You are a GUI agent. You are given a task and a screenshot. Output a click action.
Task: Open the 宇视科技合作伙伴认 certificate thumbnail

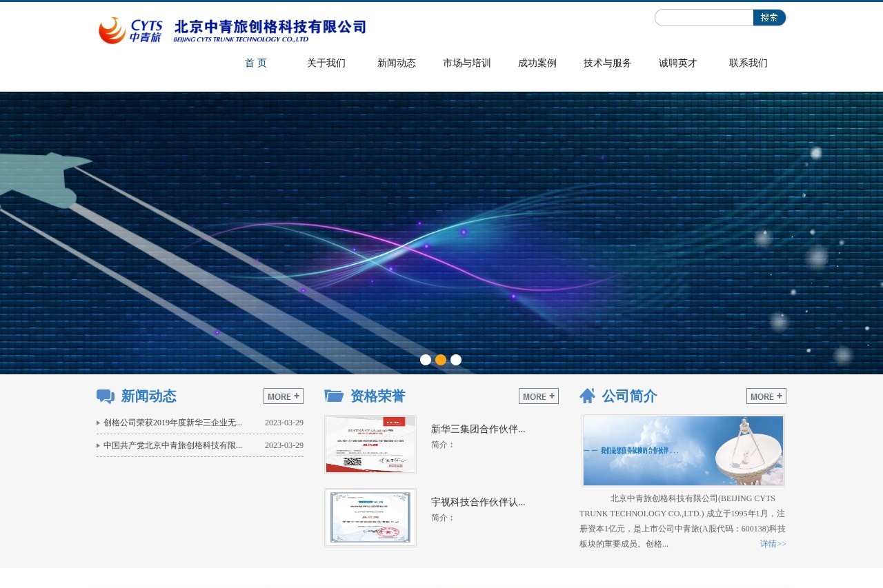pos(370,518)
